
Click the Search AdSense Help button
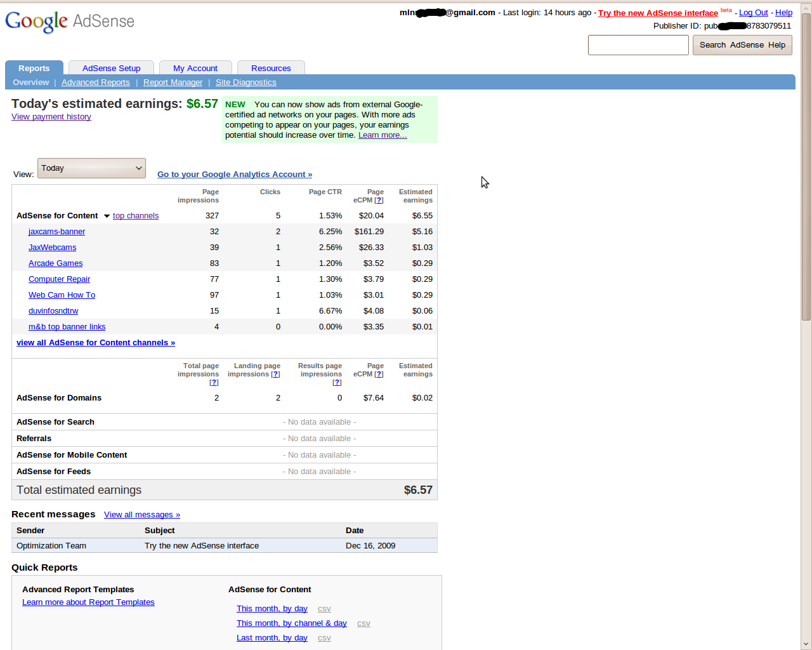742,45
